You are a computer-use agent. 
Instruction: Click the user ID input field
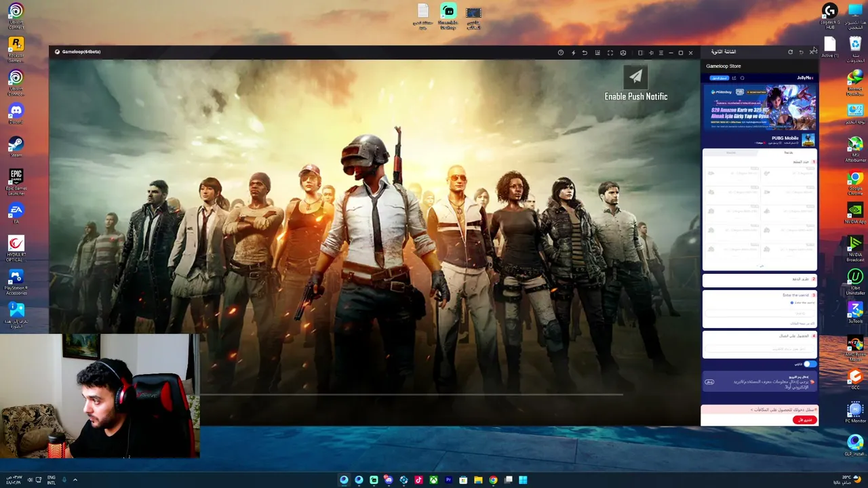coord(759,313)
